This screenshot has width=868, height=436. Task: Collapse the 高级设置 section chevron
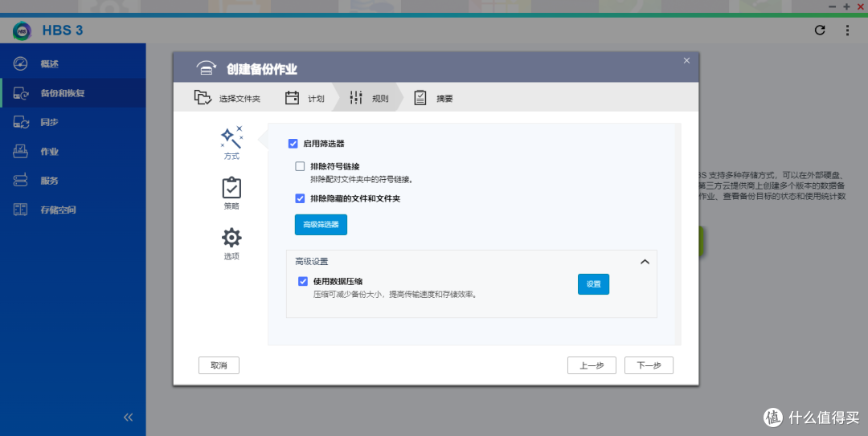[x=645, y=262]
